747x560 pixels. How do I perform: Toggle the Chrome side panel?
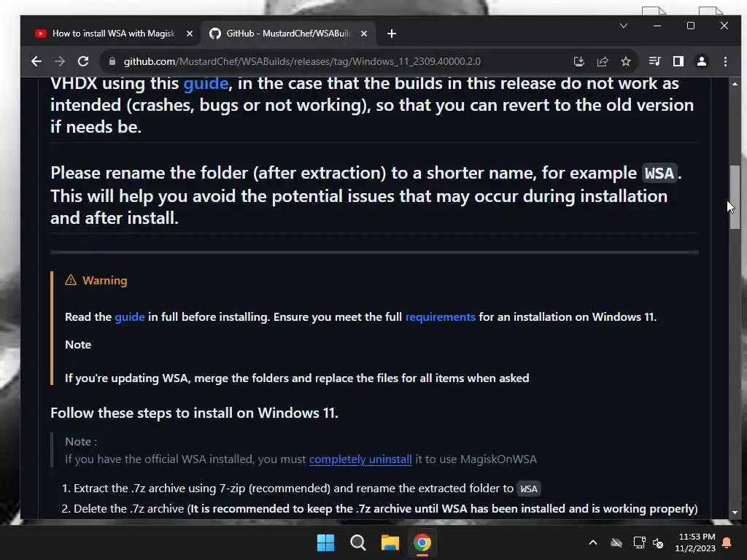678,61
